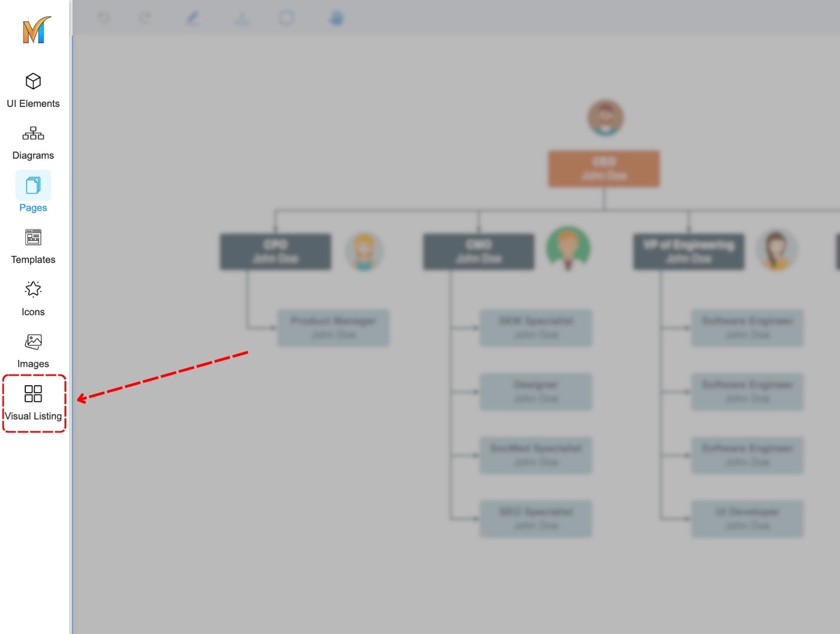The height and width of the screenshot is (634, 840).
Task: Select the CPO node in org chart
Action: [275, 251]
